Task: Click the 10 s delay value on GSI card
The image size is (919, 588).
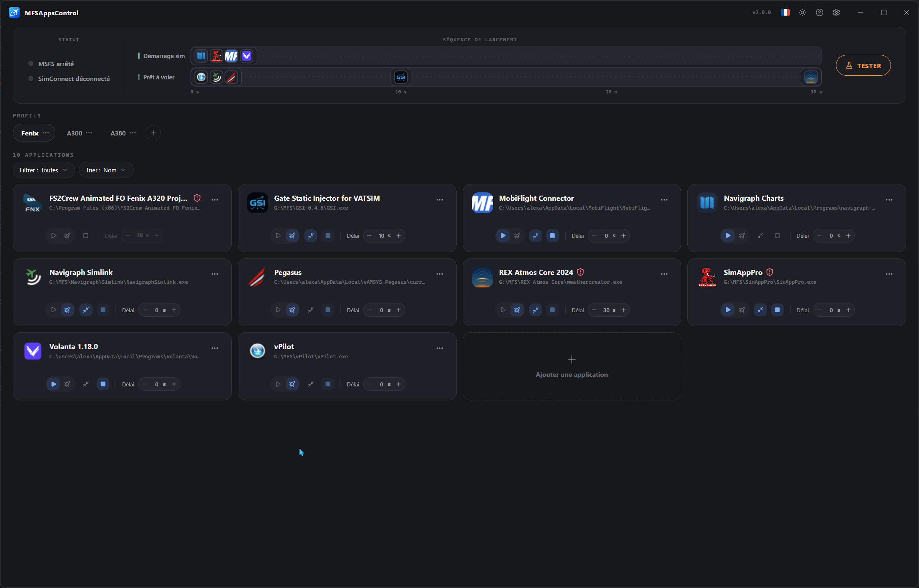Action: point(384,236)
